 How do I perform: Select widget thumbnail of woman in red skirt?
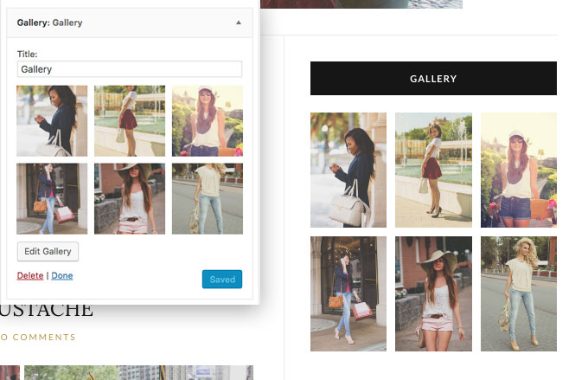click(x=130, y=120)
